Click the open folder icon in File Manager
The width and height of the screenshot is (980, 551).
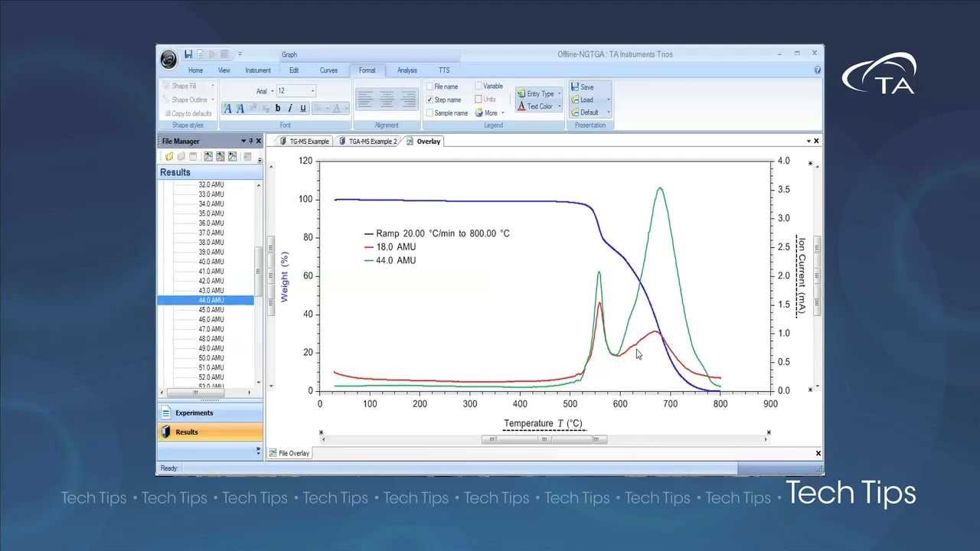[169, 157]
